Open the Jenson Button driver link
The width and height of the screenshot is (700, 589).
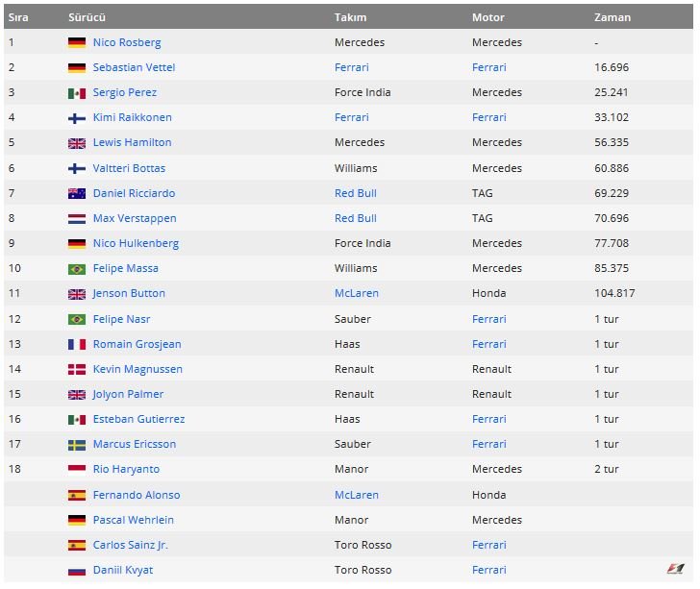tap(129, 294)
